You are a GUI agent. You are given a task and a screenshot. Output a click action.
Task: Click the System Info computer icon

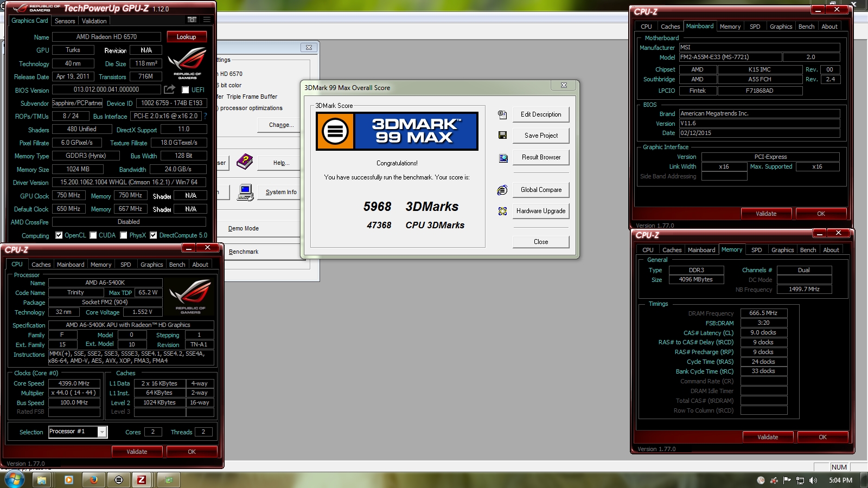(x=245, y=192)
